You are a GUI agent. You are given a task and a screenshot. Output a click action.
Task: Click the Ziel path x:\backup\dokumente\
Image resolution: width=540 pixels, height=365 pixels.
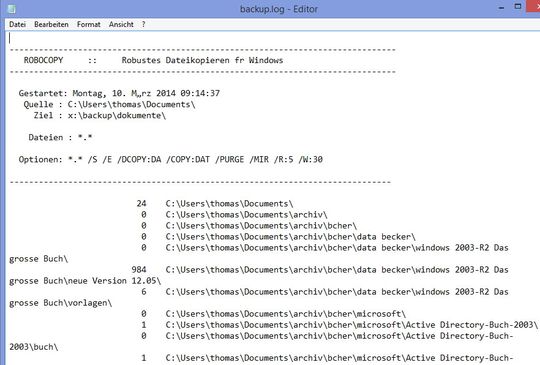[117, 115]
